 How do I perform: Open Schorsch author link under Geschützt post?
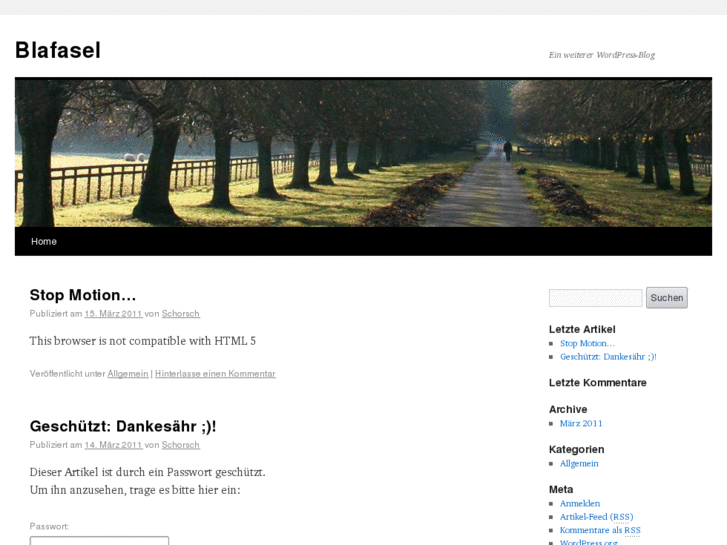click(180, 445)
